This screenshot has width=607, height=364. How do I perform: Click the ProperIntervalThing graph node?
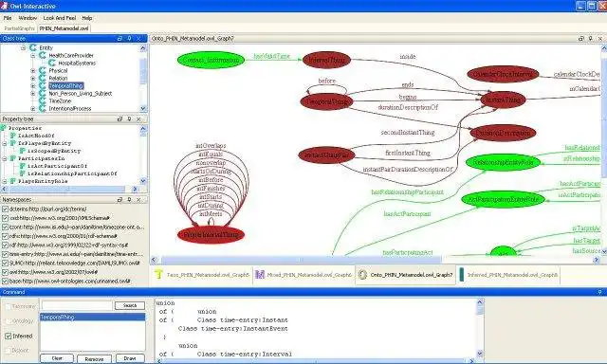tap(211, 235)
